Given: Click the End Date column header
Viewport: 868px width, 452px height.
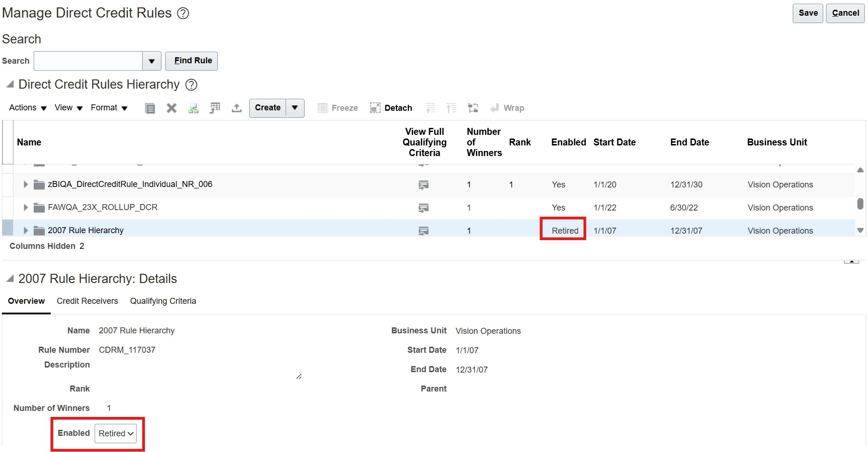Looking at the screenshot, I should coord(690,143).
